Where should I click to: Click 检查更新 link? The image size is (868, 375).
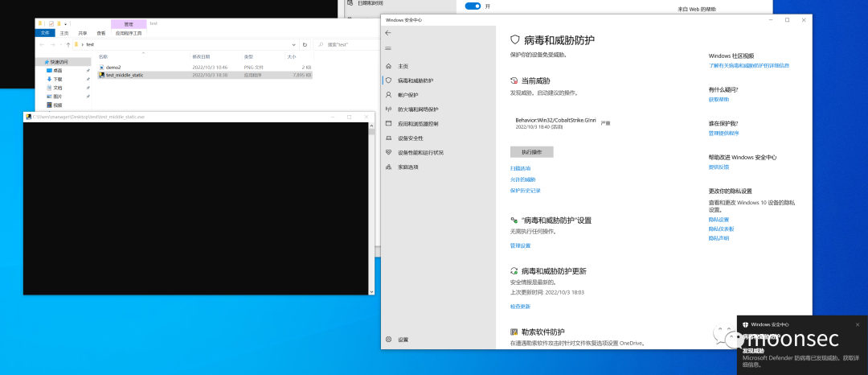pos(520,307)
